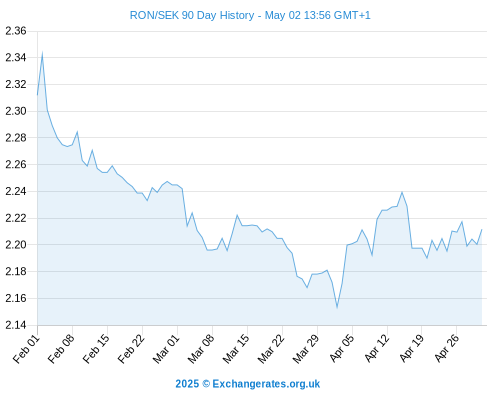The image size is (495, 400).
Task: Select the Mar 29 axis label
Action: click(x=306, y=349)
